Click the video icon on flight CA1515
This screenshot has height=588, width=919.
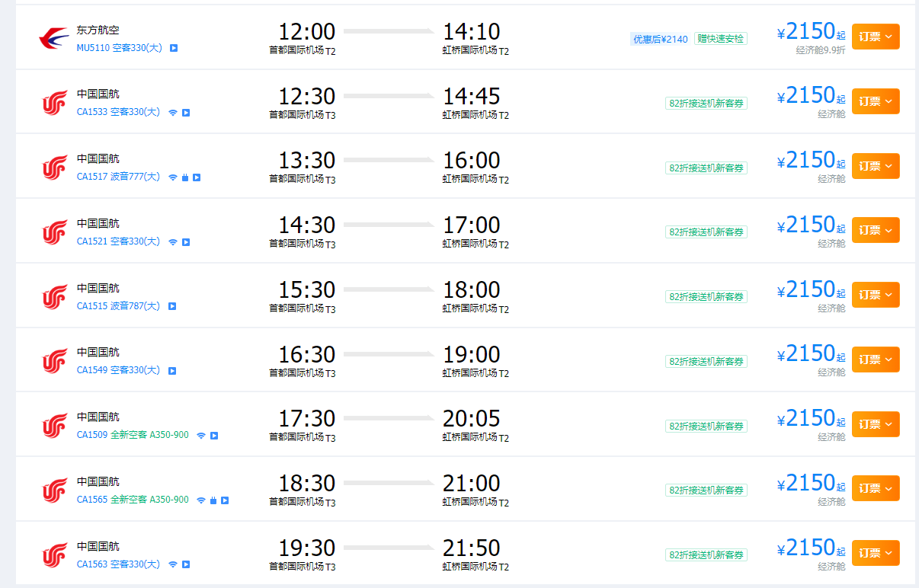coord(172,306)
